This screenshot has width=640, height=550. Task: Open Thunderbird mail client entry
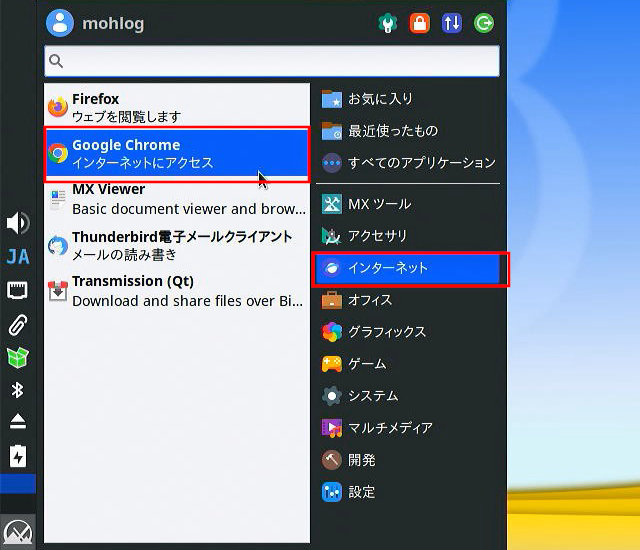[177, 246]
